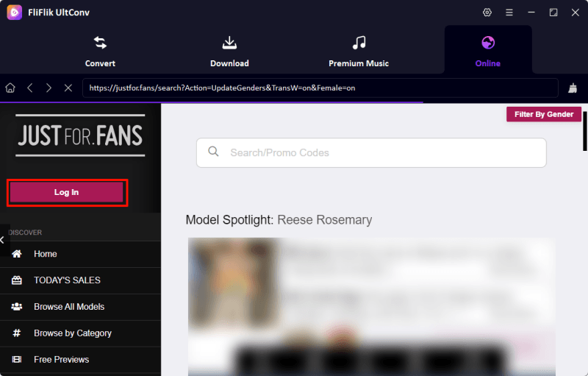Screen dimensions: 588x376
Task: Open TODAY'S SALES in the sidebar
Action: (x=67, y=280)
